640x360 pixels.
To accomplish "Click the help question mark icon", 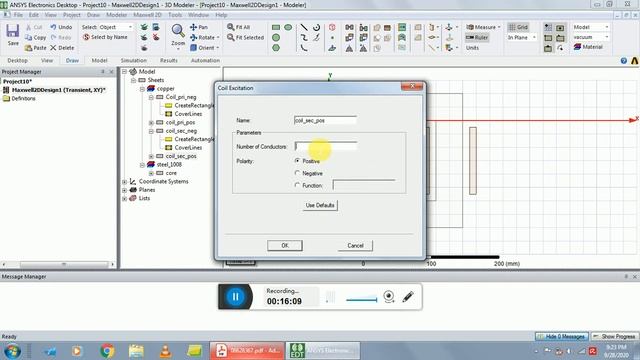I will coord(624,60).
